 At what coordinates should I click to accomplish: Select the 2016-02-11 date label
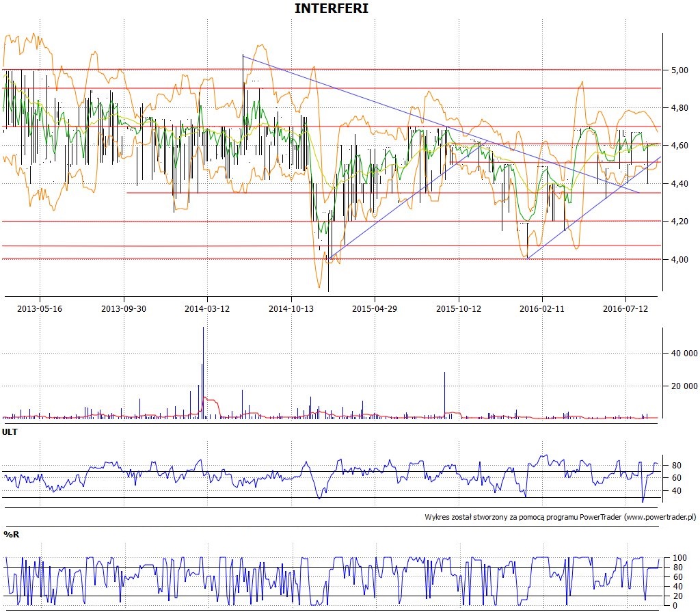[x=542, y=308]
